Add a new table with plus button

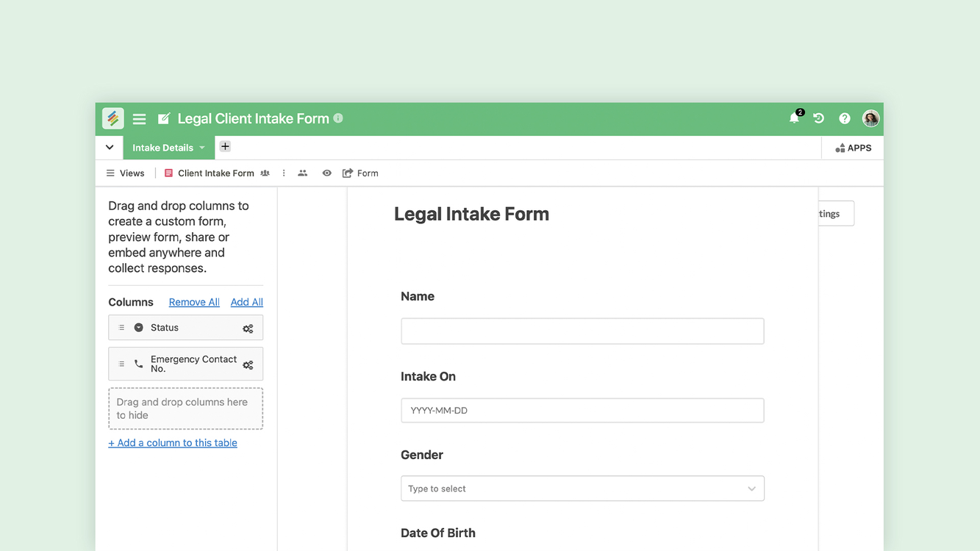[225, 147]
